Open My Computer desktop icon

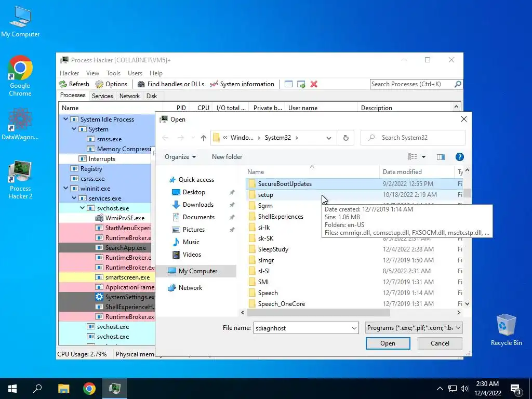pyautogui.click(x=20, y=21)
